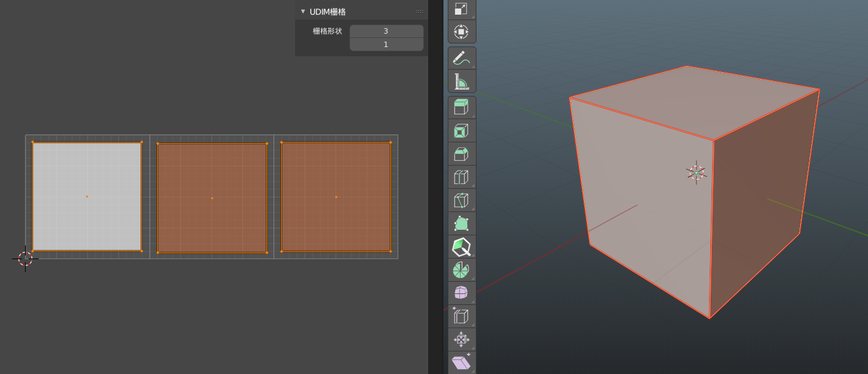868x374 pixels.
Task: Select the Shrink/Fatten tool
Action: pos(461,339)
